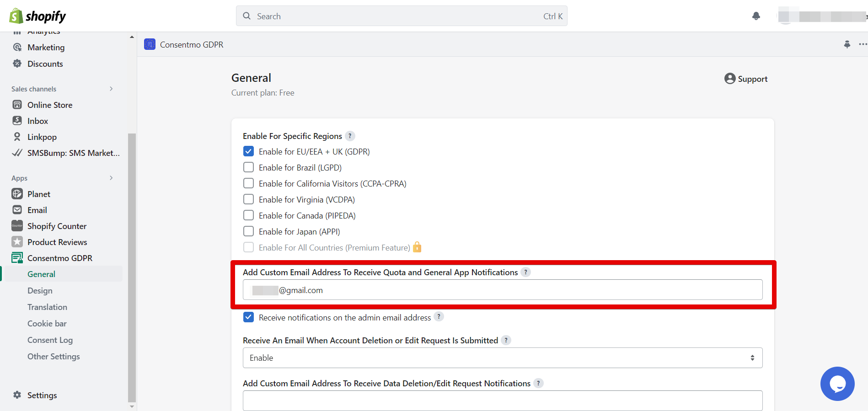Click the sidebar vertical scrollbar
Image resolution: width=868 pixels, height=411 pixels.
click(132, 267)
